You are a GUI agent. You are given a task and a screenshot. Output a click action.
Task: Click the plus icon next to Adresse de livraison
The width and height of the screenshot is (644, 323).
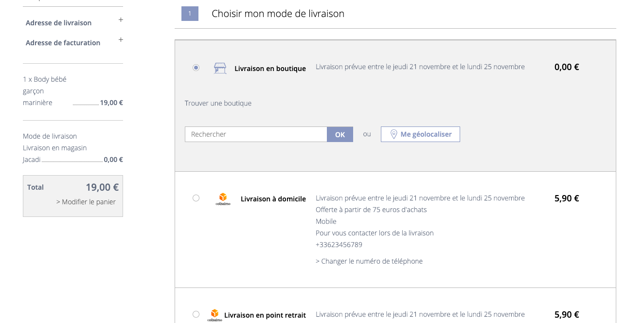click(x=121, y=20)
